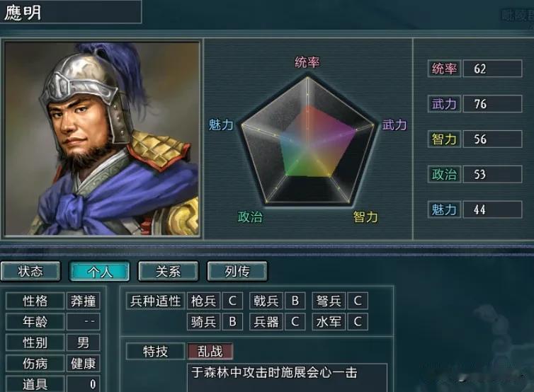This screenshot has height=392, width=534.
Task: Switch to the 状态 tab
Action: [30, 271]
